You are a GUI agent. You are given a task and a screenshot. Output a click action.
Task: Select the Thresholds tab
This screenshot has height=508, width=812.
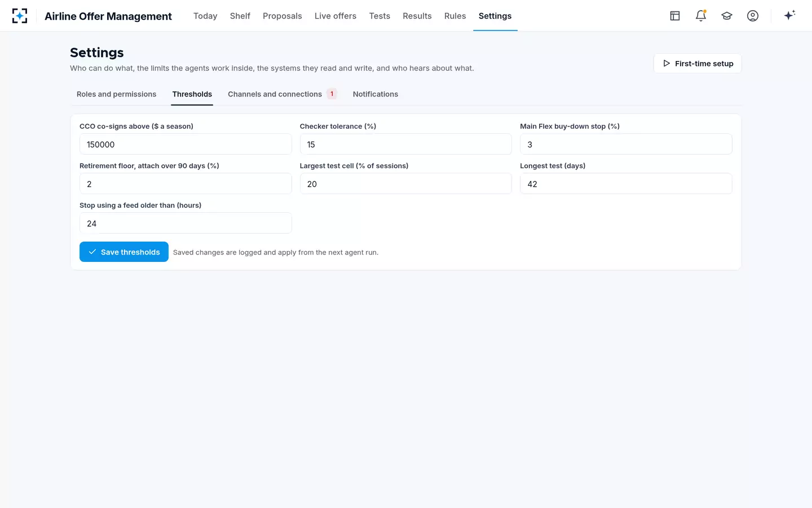coord(192,94)
